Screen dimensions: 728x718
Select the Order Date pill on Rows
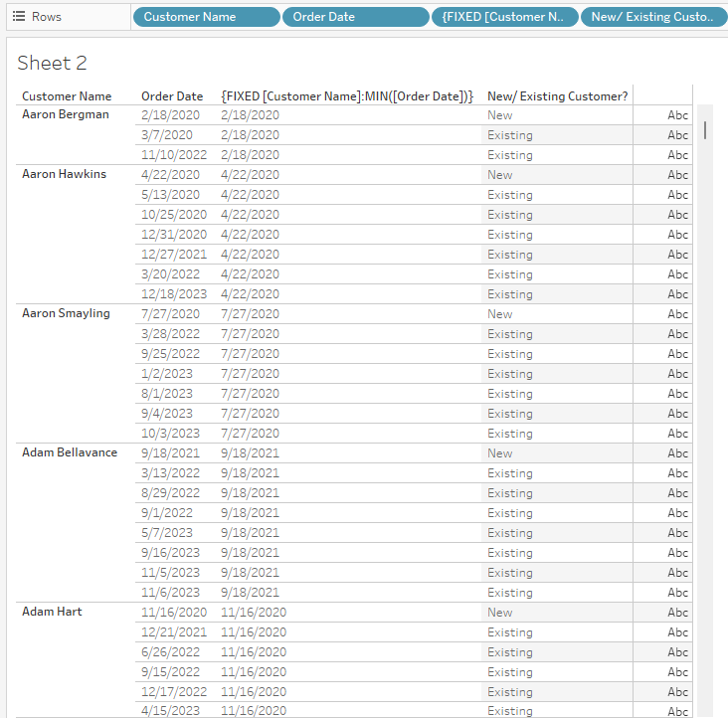click(356, 17)
